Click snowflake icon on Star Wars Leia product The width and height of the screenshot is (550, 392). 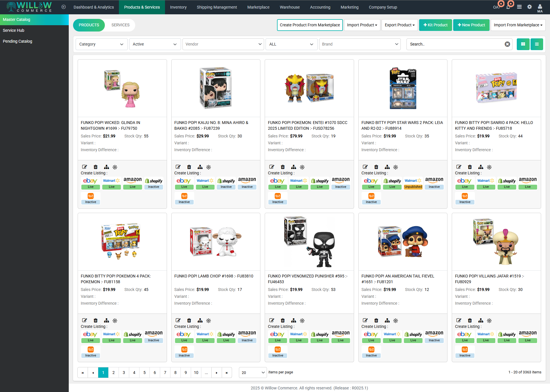(x=396, y=167)
